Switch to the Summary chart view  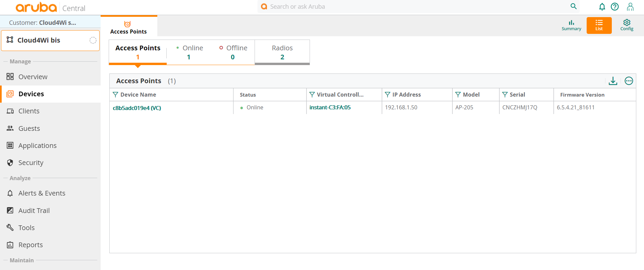[x=571, y=25]
